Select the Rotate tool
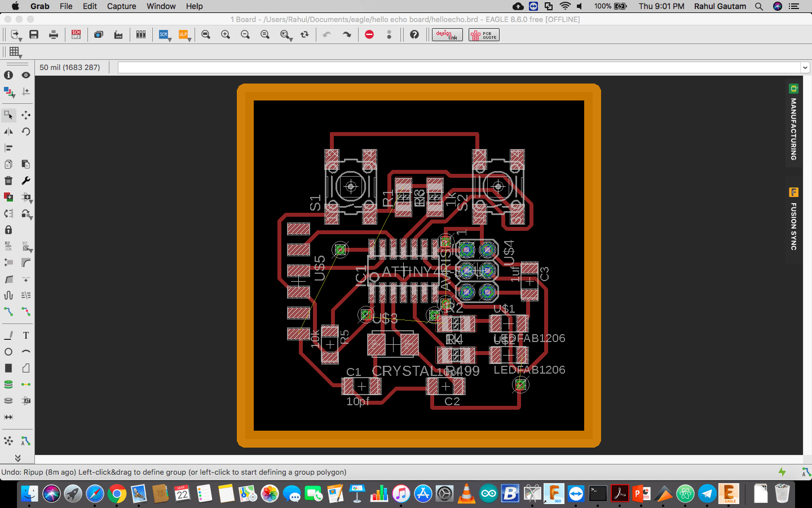The height and width of the screenshot is (508, 812). (26, 132)
